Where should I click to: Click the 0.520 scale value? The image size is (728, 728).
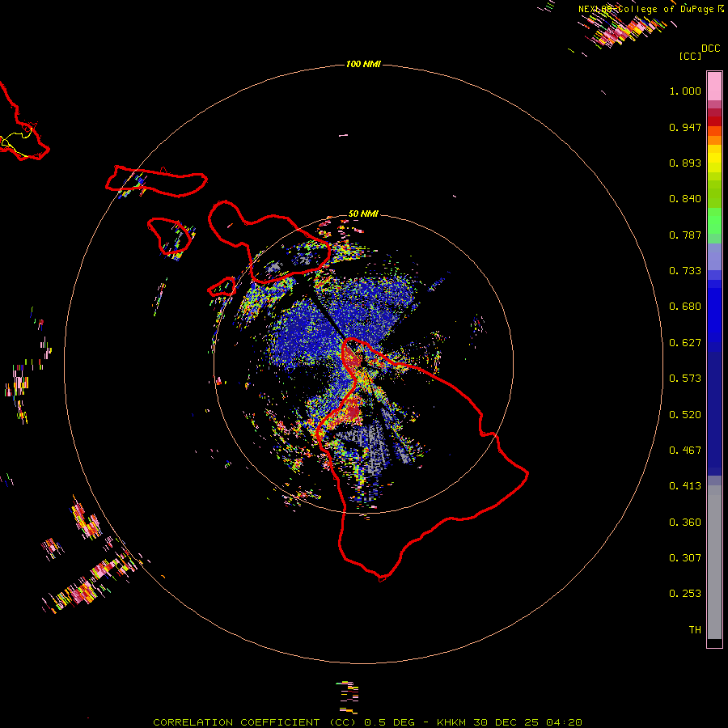[x=685, y=415]
